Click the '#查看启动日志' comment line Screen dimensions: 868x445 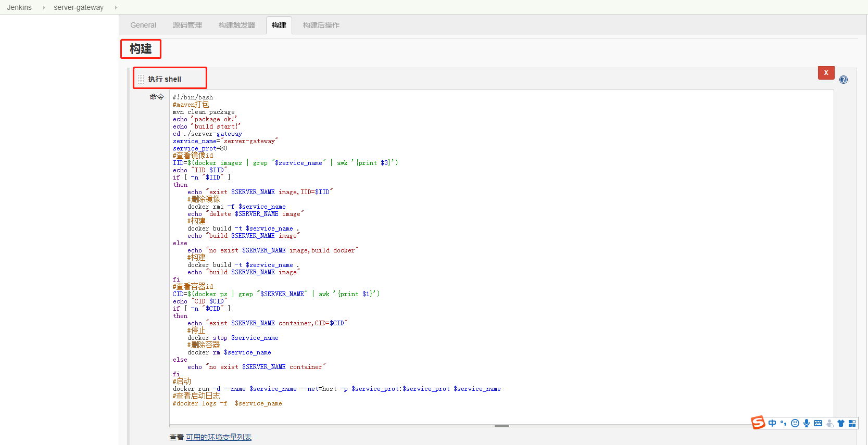point(196,396)
